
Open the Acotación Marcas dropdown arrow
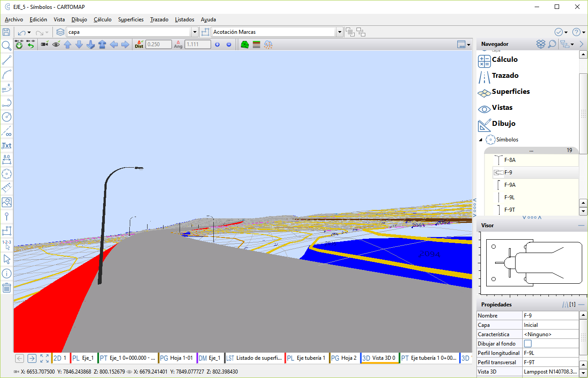[340, 32]
